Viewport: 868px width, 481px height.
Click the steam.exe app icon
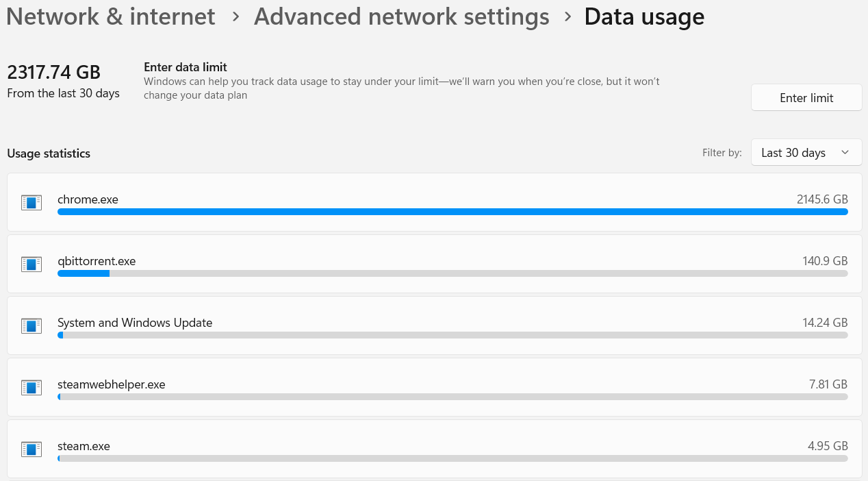(31, 449)
